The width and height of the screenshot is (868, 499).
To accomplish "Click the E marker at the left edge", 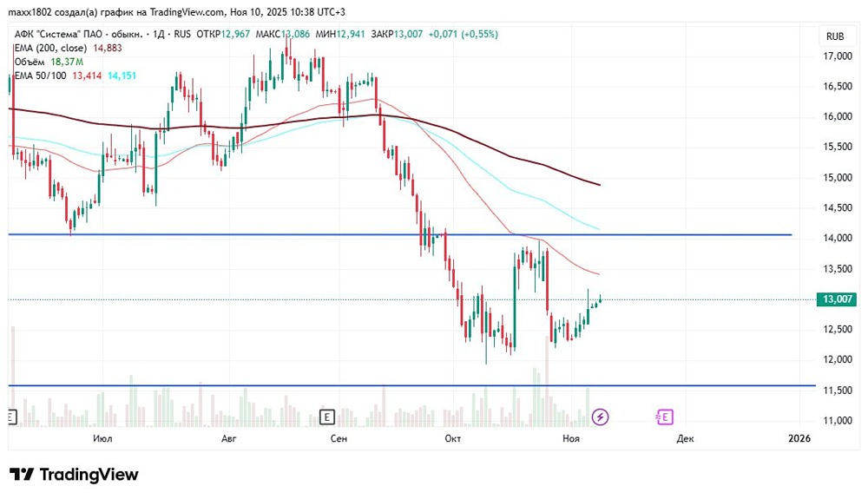I will click(x=10, y=417).
